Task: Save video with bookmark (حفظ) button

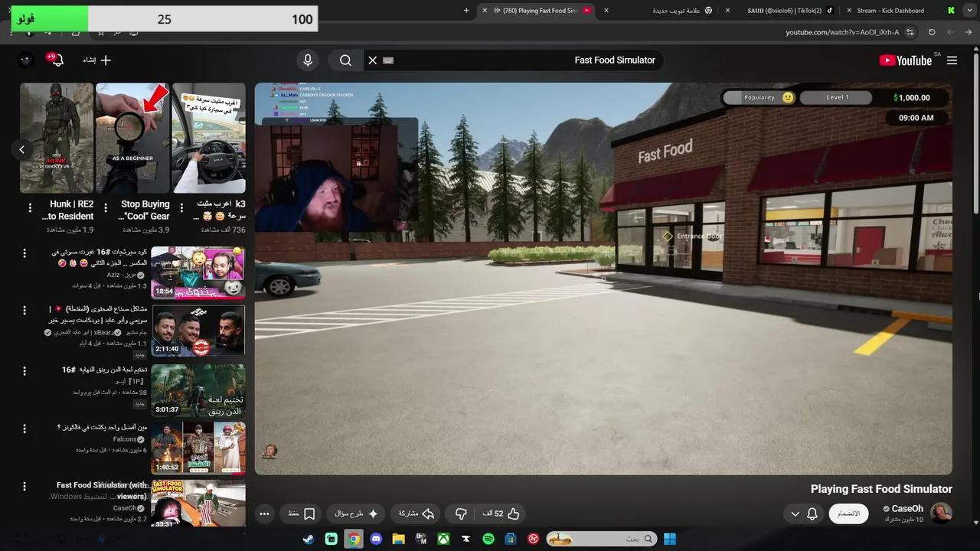Action: click(302, 514)
